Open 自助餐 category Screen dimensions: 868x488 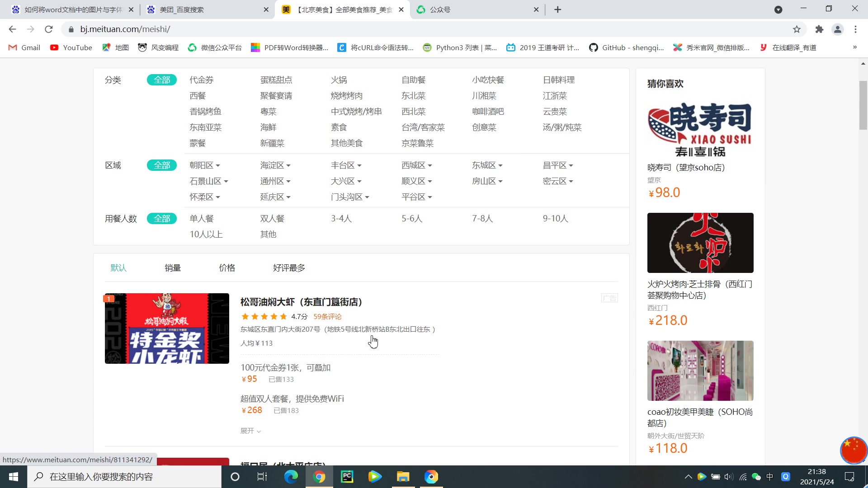pos(414,80)
